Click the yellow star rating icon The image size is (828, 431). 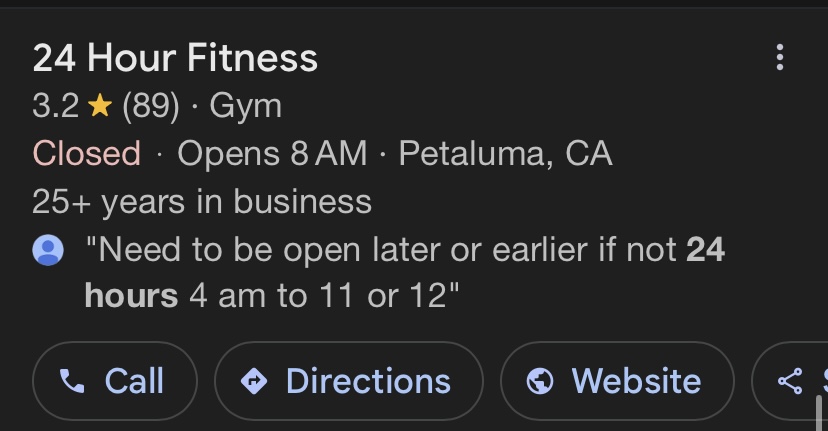(x=99, y=106)
